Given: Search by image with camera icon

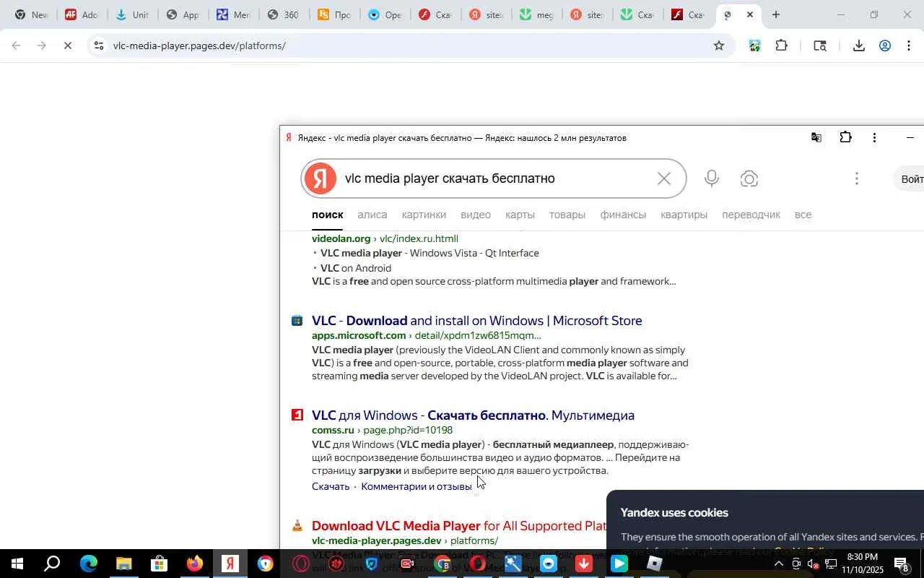Looking at the screenshot, I should (x=749, y=178).
